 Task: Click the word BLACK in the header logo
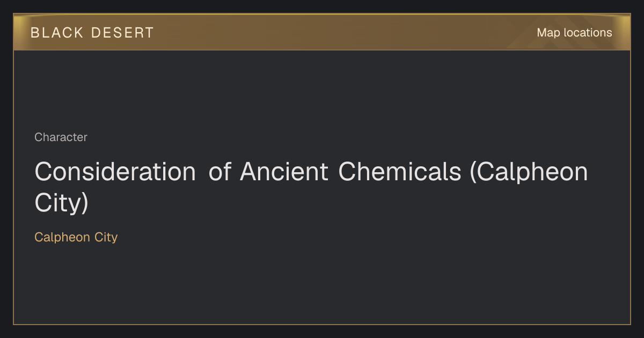coord(57,33)
